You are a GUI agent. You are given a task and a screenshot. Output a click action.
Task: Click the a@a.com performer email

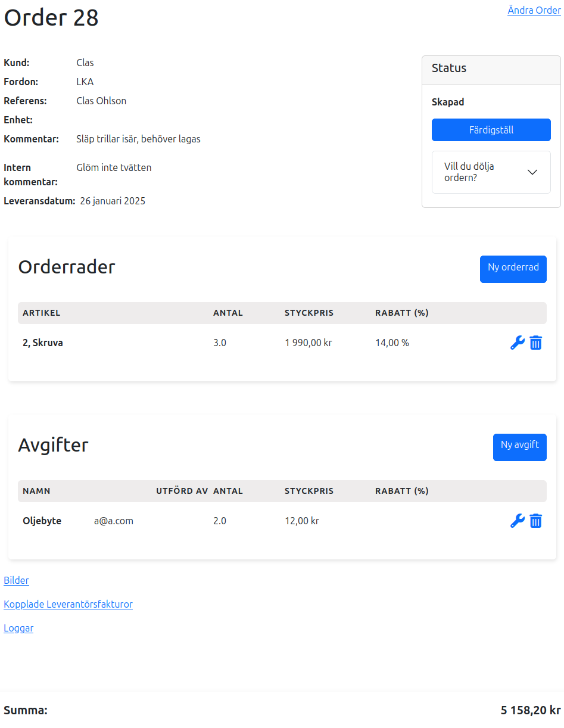click(114, 521)
